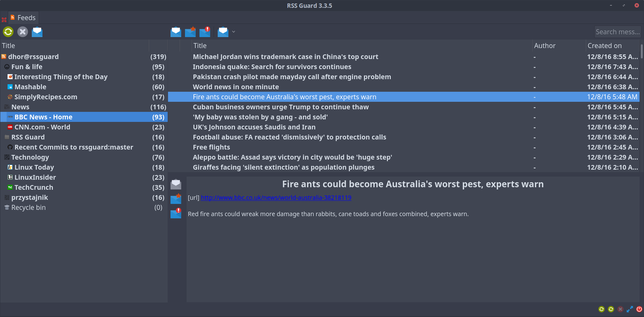
Task: Select the BBC News - Home feed
Action: (x=84, y=117)
